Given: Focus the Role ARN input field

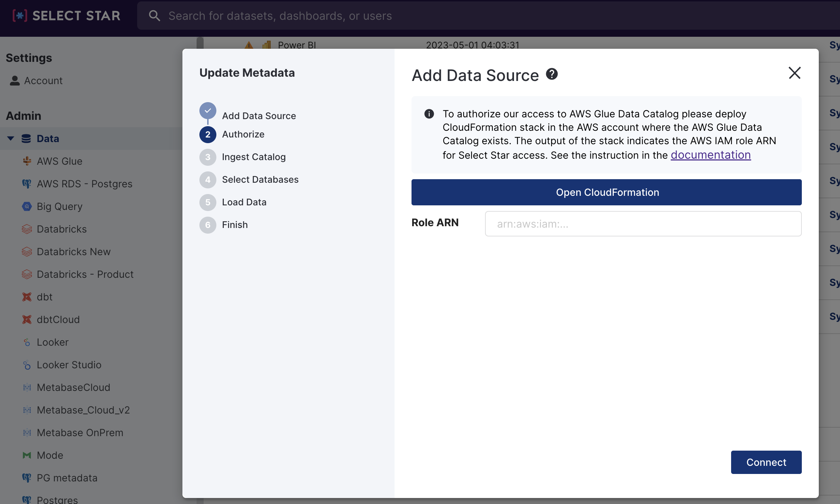Looking at the screenshot, I should 643,224.
